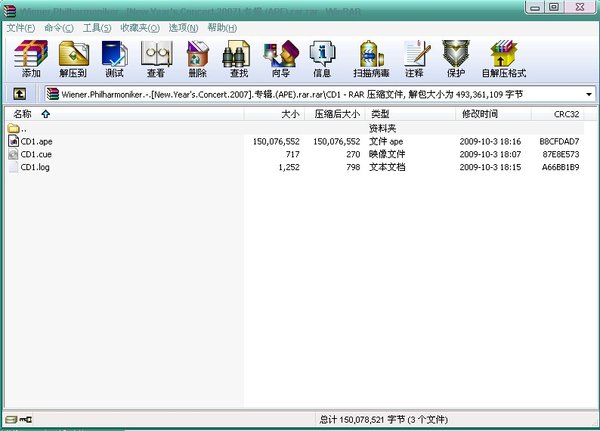The image size is (600, 431).
Task: Click size 150,076,552 under 大小 column
Action: pos(276,142)
